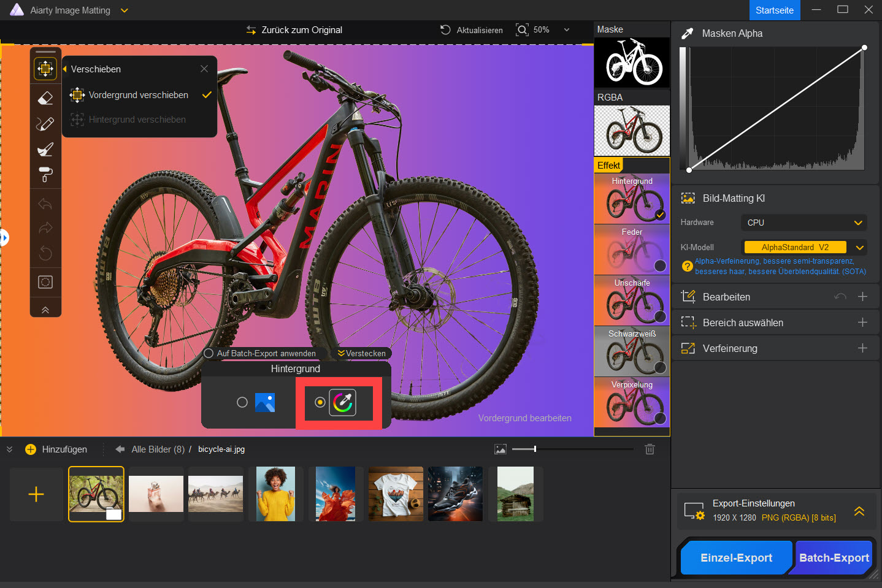Collapse the left toolbar with double chevron
The width and height of the screenshot is (882, 588).
(45, 310)
